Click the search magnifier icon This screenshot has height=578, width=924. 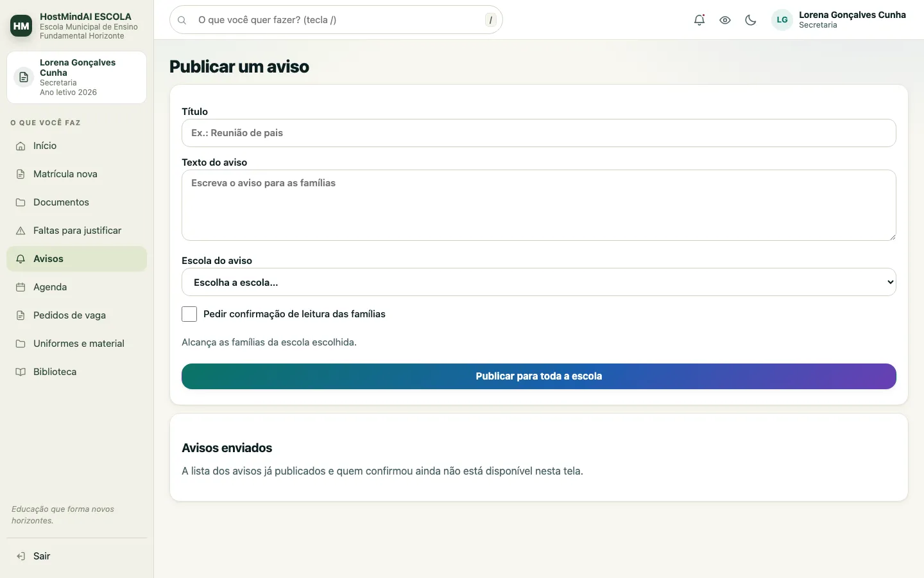pos(182,20)
